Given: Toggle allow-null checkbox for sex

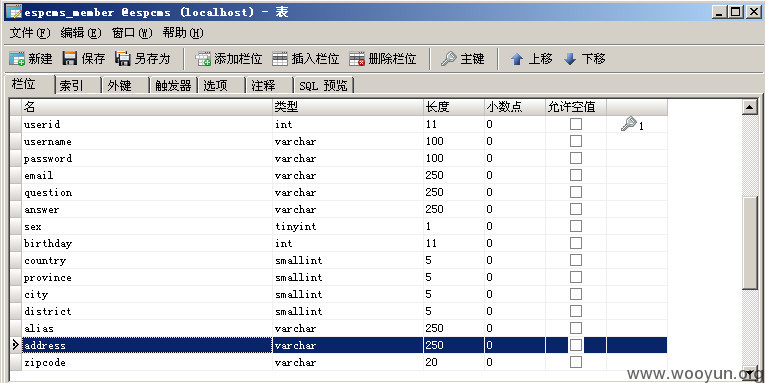Looking at the screenshot, I should 576,226.
